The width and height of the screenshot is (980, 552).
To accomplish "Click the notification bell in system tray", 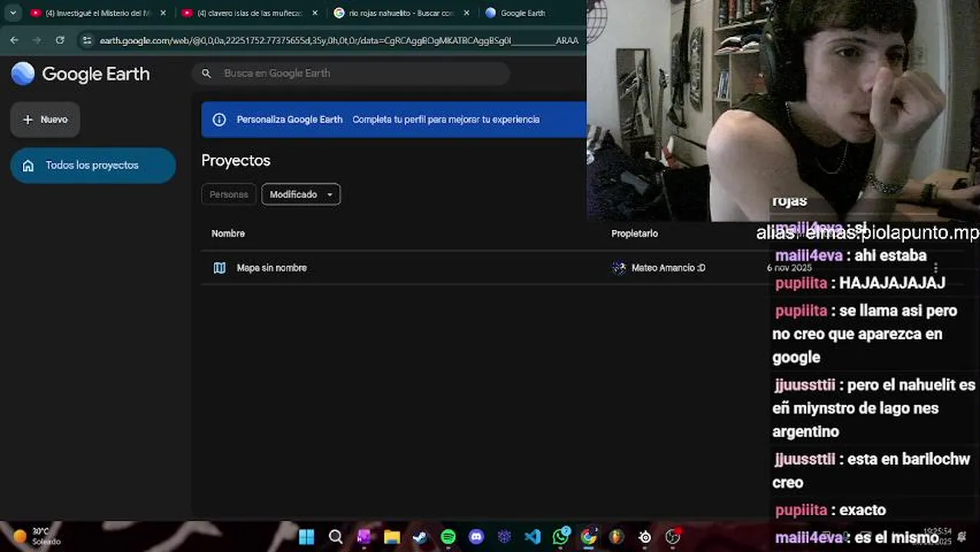I will click(x=962, y=537).
